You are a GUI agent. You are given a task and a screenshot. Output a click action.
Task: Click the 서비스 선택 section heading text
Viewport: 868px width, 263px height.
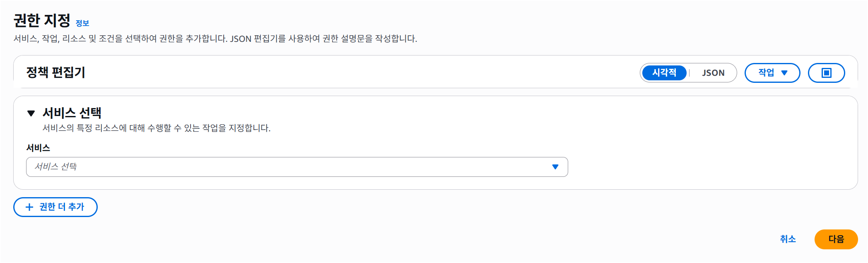point(72,113)
